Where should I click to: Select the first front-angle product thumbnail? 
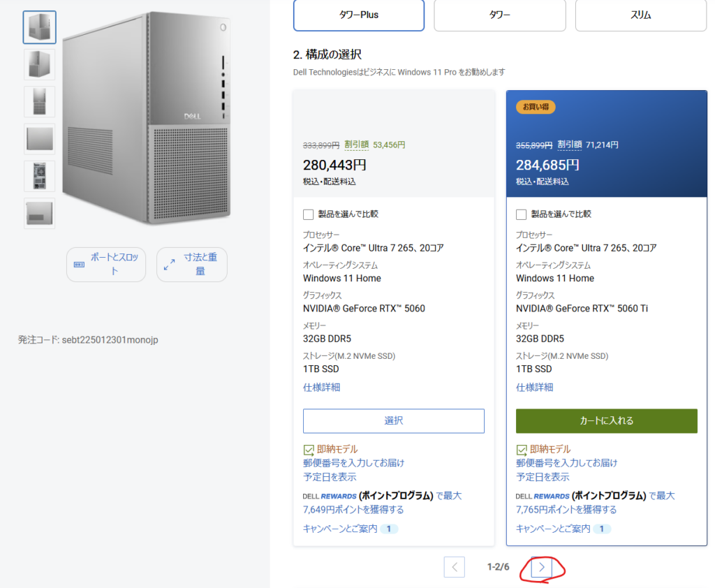(x=40, y=27)
